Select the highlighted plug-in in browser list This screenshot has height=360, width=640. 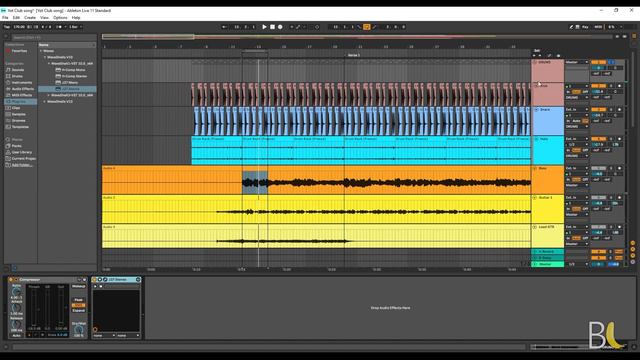click(67, 89)
